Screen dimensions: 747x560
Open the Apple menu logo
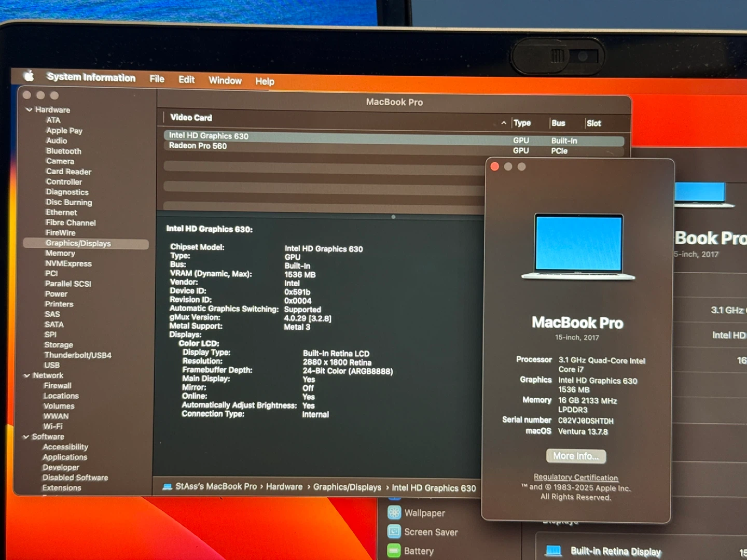point(29,76)
